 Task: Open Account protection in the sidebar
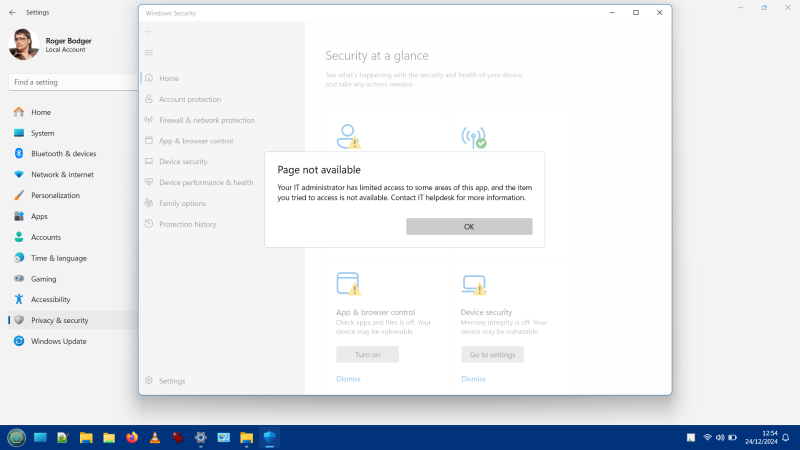tap(189, 99)
